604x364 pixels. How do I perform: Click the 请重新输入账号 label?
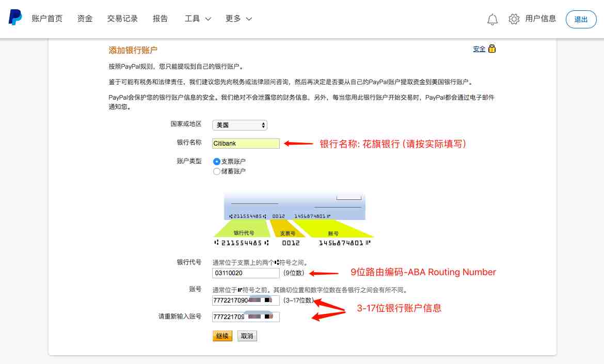point(180,316)
